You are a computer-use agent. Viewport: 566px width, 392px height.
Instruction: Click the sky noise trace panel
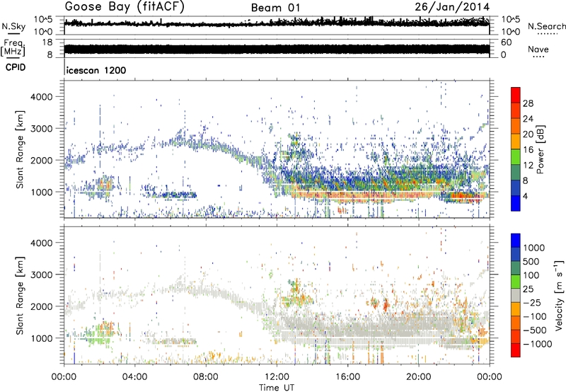point(277,25)
